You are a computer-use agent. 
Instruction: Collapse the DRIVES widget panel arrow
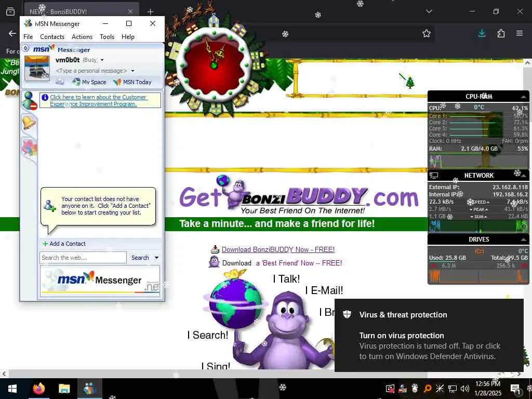click(523, 240)
